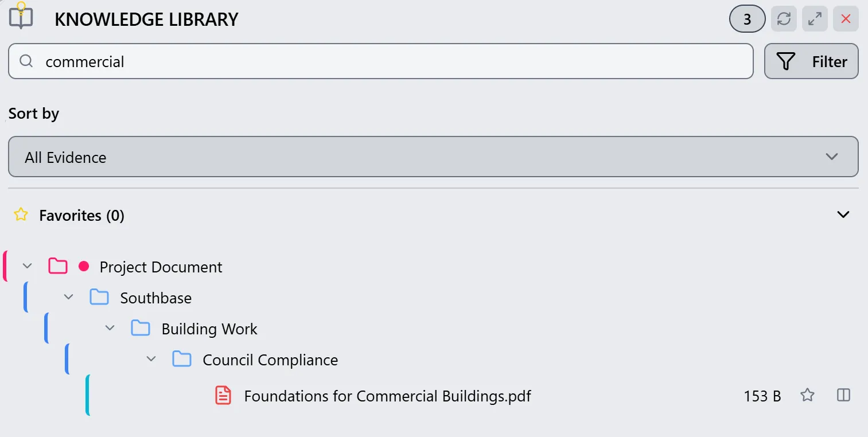Click the Knowledge Library book logo

point(21,17)
